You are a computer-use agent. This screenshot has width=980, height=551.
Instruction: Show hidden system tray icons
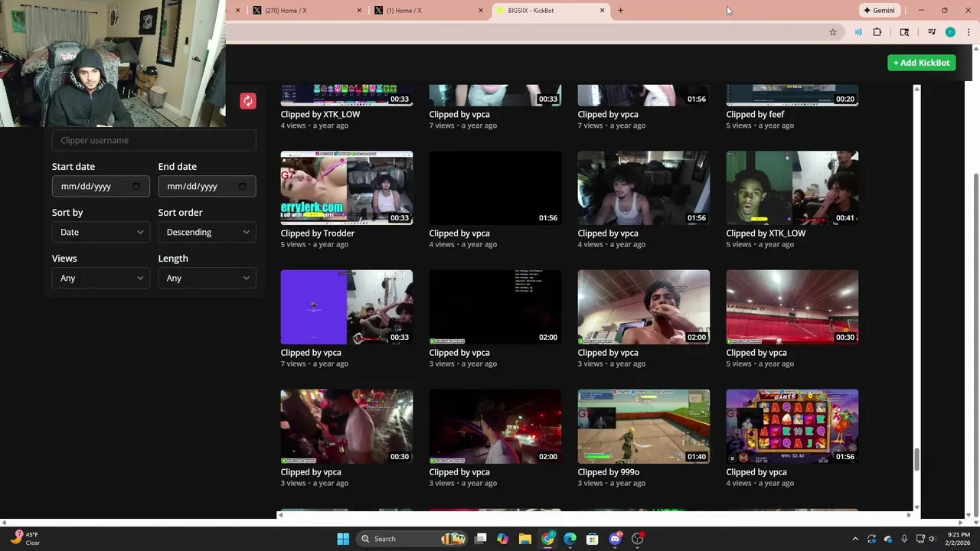coord(855,539)
